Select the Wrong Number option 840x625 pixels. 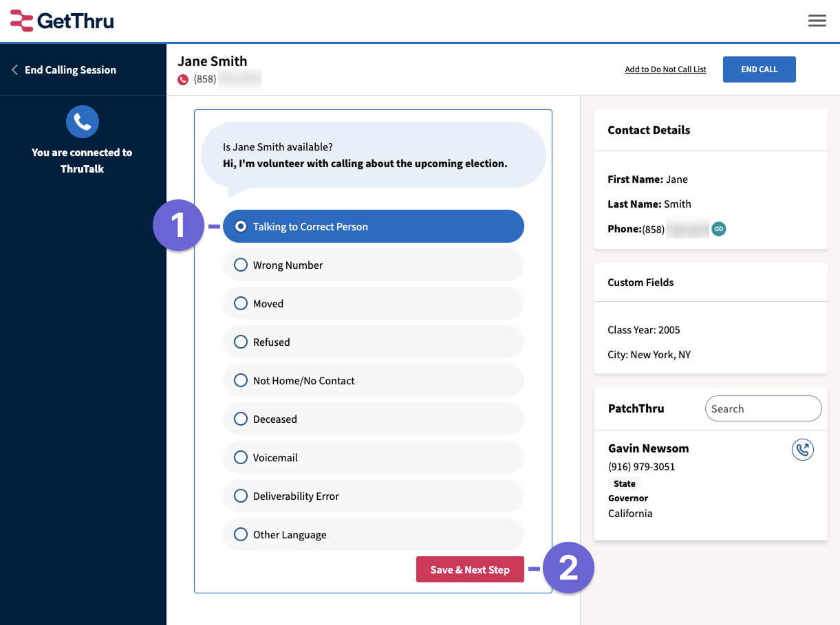click(x=374, y=265)
